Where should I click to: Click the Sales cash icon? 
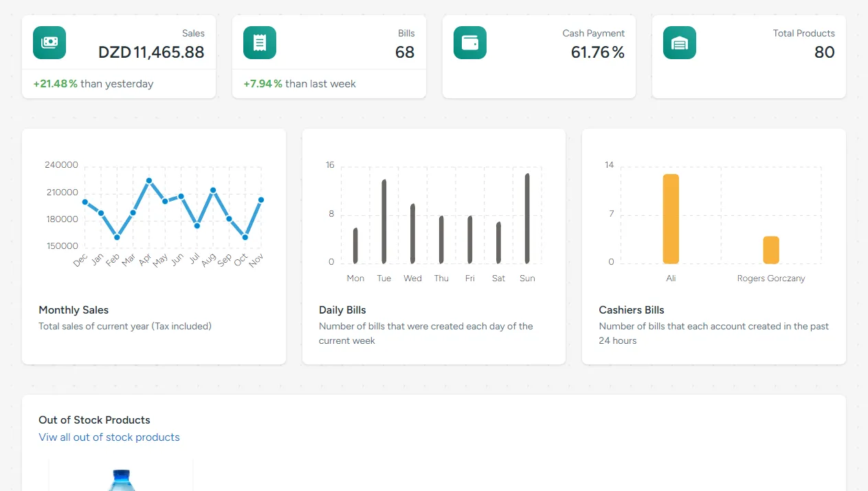(49, 43)
